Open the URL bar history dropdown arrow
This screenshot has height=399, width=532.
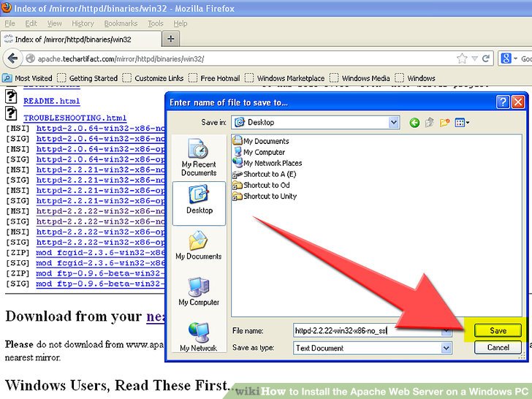(475, 58)
